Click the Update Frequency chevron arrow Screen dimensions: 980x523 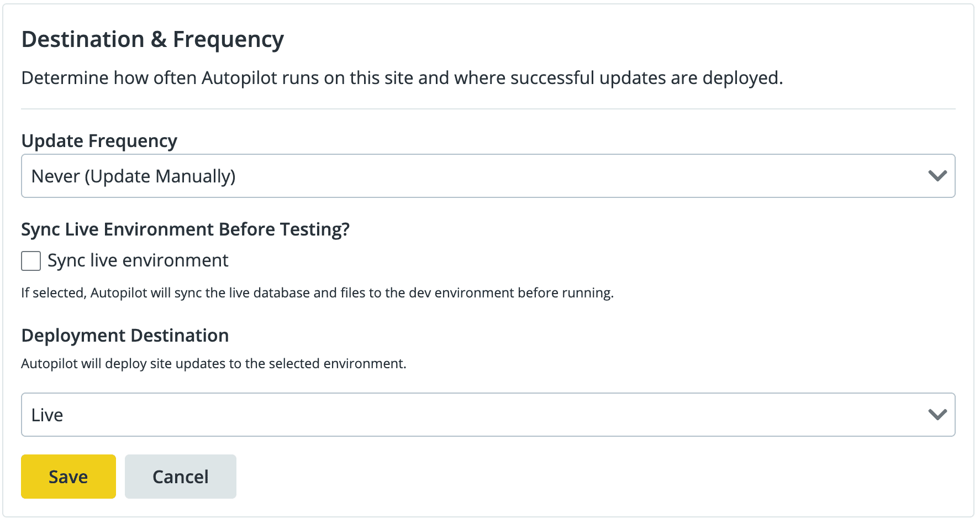click(937, 176)
